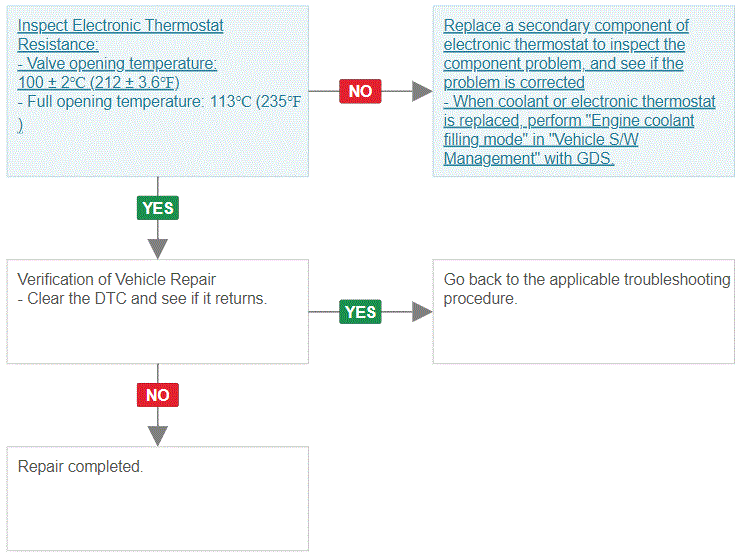
Task: Select the Go back to troubleshooting procedure box
Action: click(x=584, y=312)
